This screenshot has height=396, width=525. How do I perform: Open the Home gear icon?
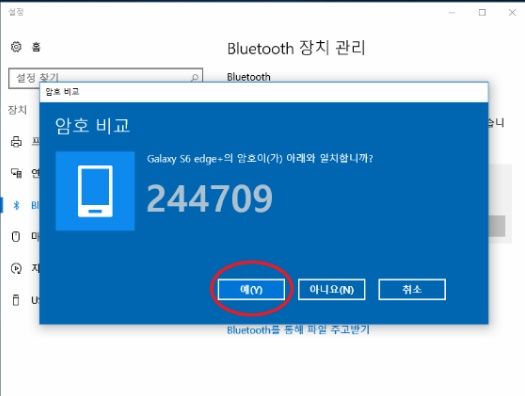16,47
